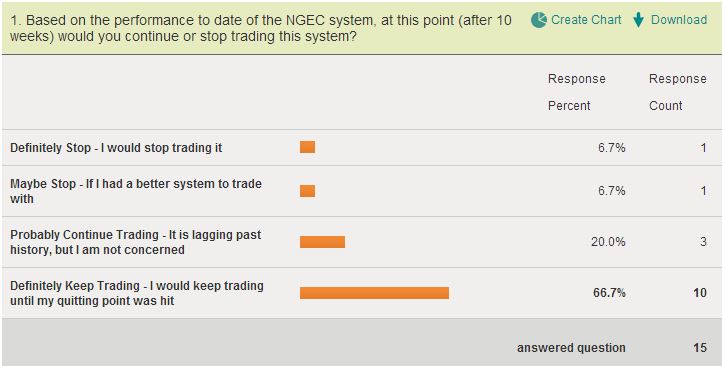Select the Download link

[679, 20]
